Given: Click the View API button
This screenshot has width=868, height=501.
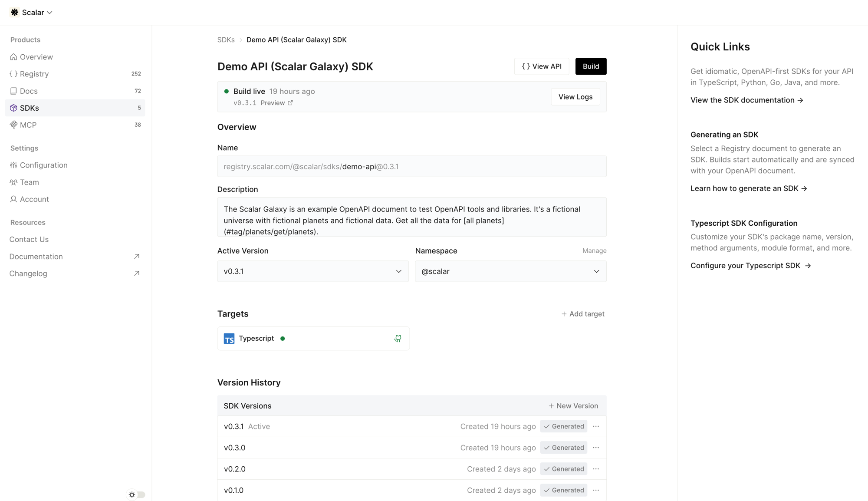Looking at the screenshot, I should tap(542, 66).
